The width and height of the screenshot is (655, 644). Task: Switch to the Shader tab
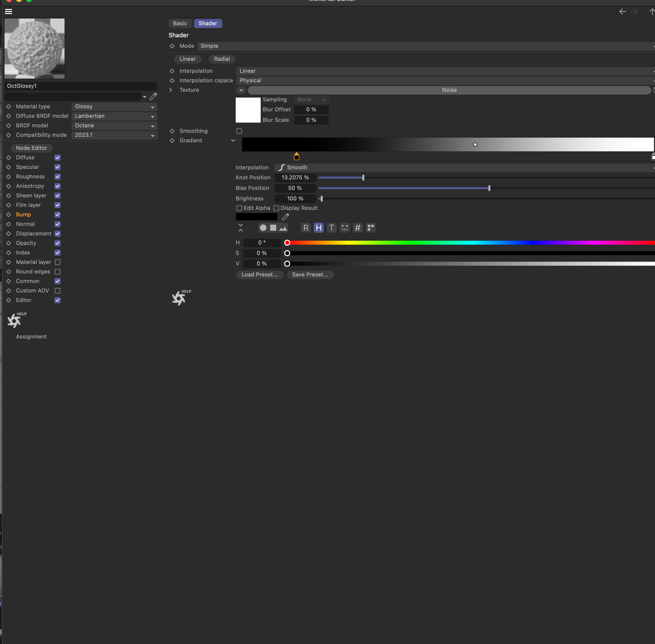tap(207, 23)
